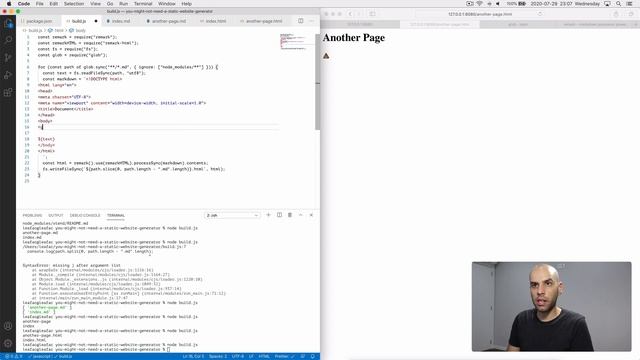
Task: Click errors and warnings count in status bar
Action: click(14, 356)
